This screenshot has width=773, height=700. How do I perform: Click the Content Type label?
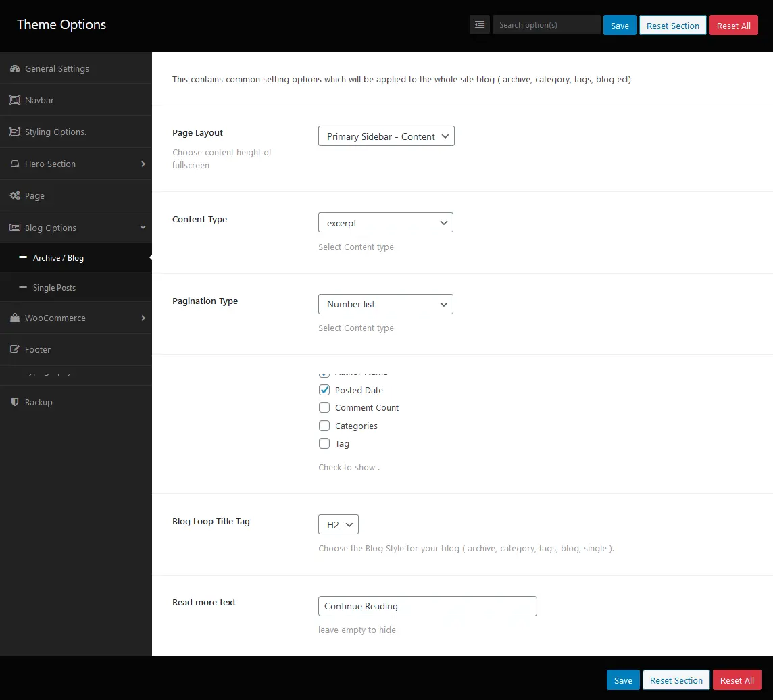[199, 219]
